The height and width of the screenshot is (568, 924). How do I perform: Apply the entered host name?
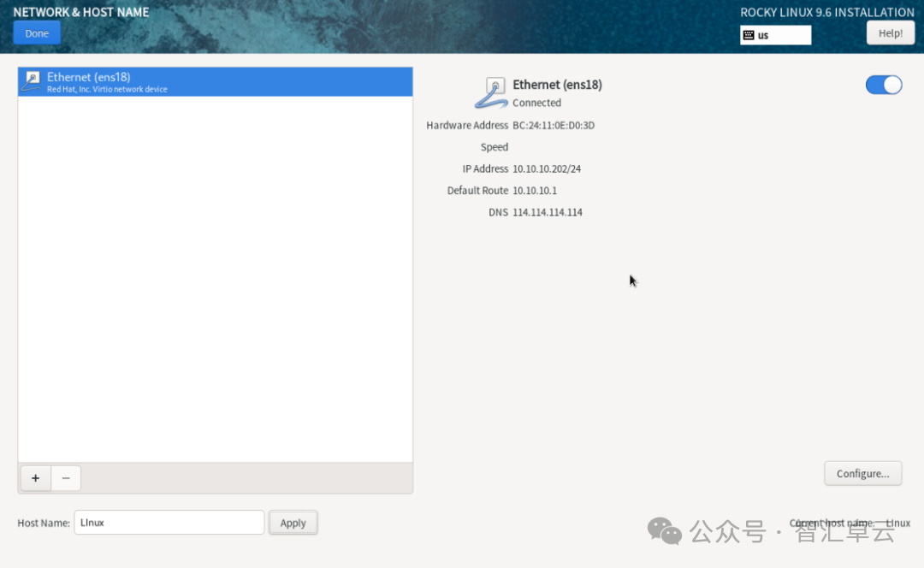coord(293,523)
